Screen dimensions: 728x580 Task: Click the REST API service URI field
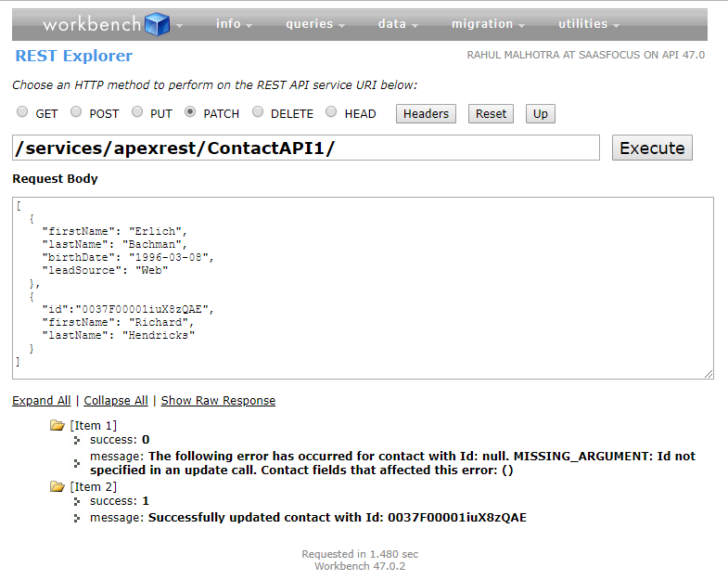pyautogui.click(x=306, y=148)
